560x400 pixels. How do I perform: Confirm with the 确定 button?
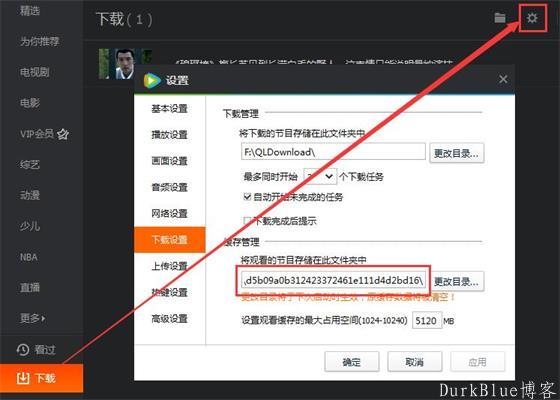[352, 362]
